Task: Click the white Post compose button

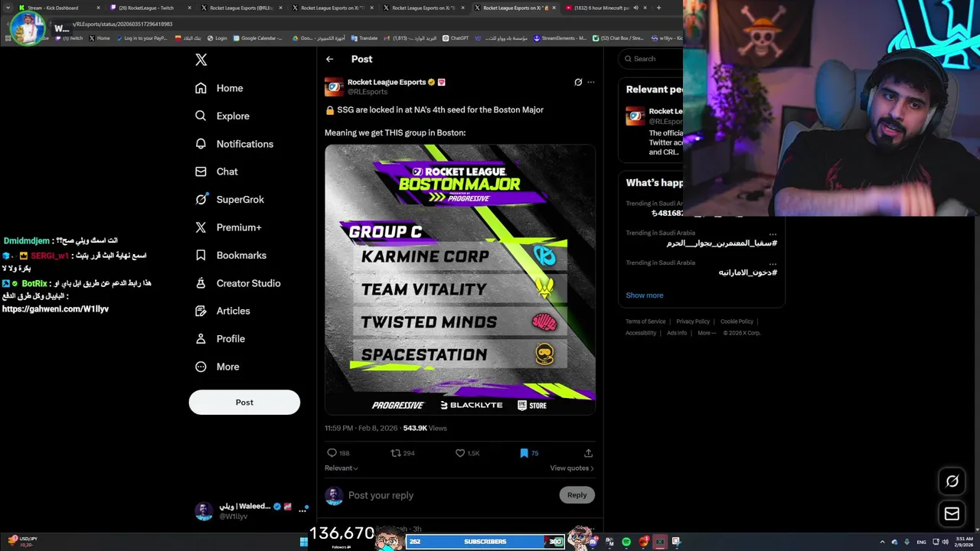Action: pyautogui.click(x=244, y=403)
